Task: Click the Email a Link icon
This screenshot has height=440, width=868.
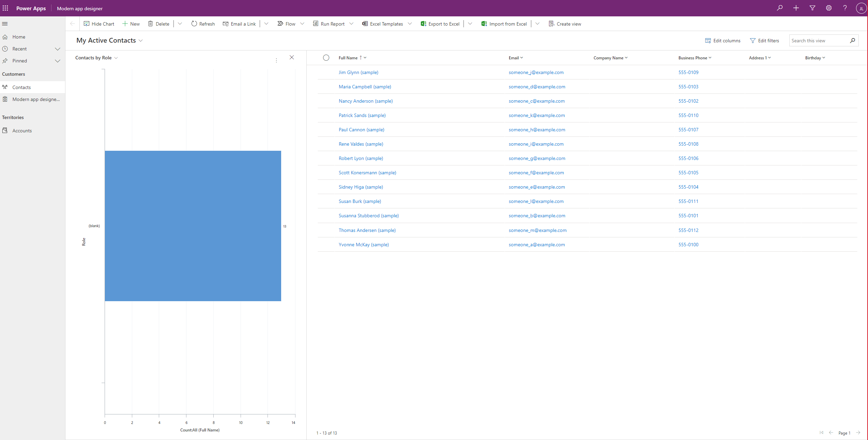Action: click(225, 24)
